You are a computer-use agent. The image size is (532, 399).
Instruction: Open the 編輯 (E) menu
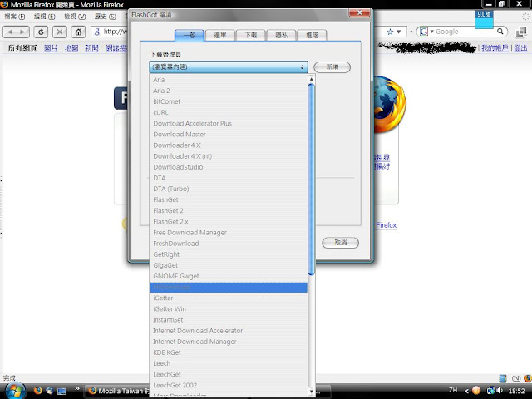coord(44,17)
